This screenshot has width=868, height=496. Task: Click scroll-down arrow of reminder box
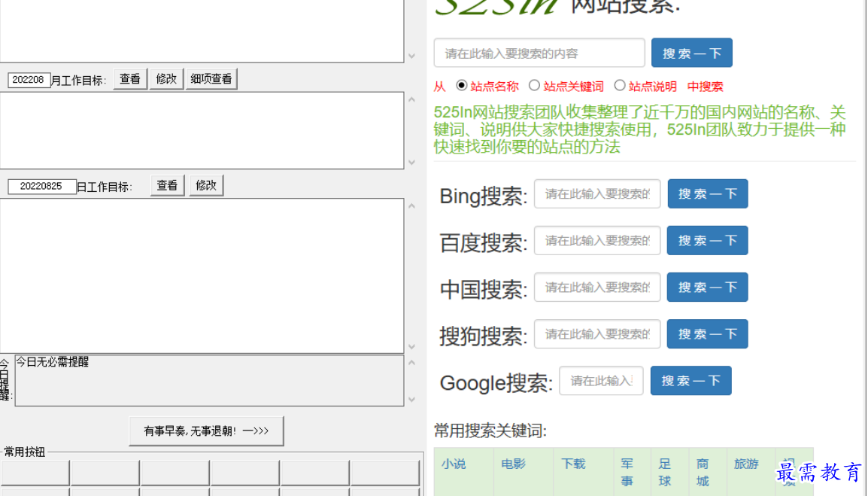pyautogui.click(x=412, y=399)
